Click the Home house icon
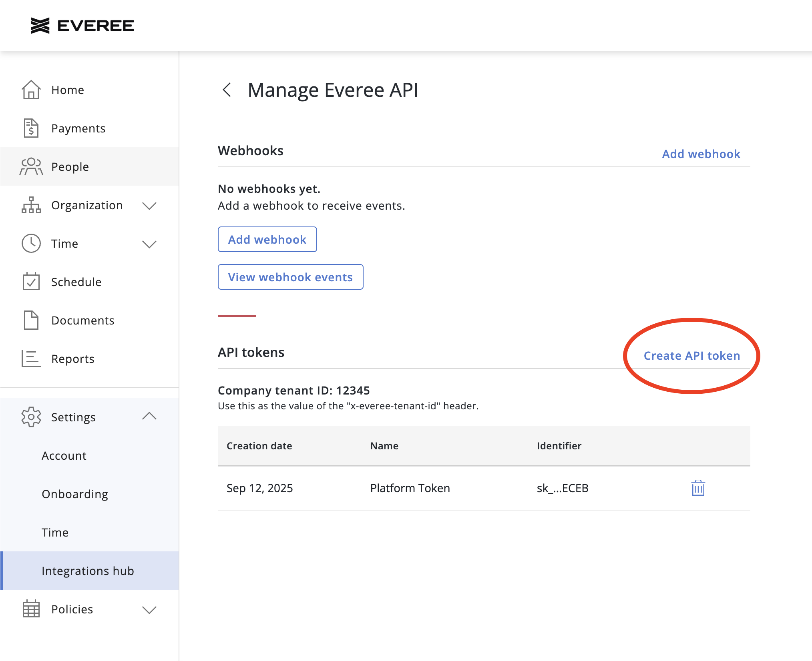This screenshot has width=812, height=661. [x=31, y=90]
